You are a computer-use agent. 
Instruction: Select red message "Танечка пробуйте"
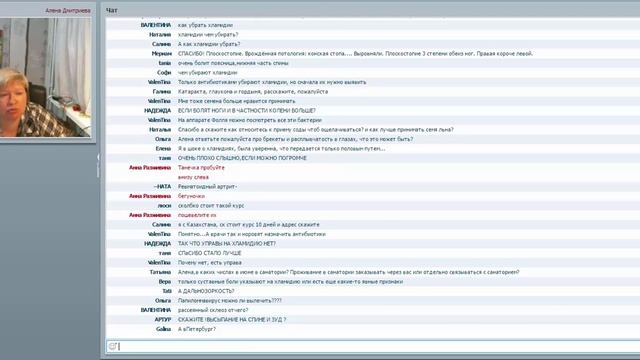click(201, 168)
